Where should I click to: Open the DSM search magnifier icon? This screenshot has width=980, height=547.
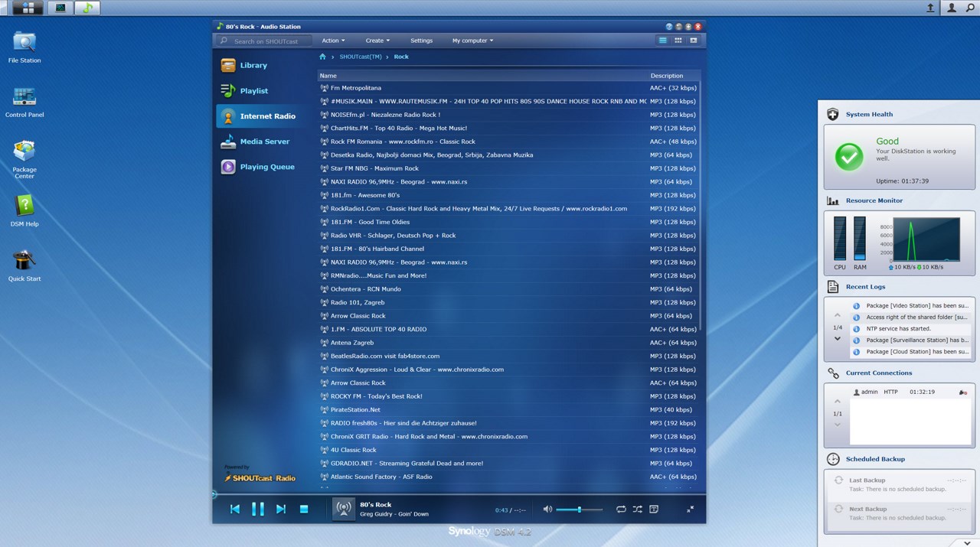coord(969,8)
